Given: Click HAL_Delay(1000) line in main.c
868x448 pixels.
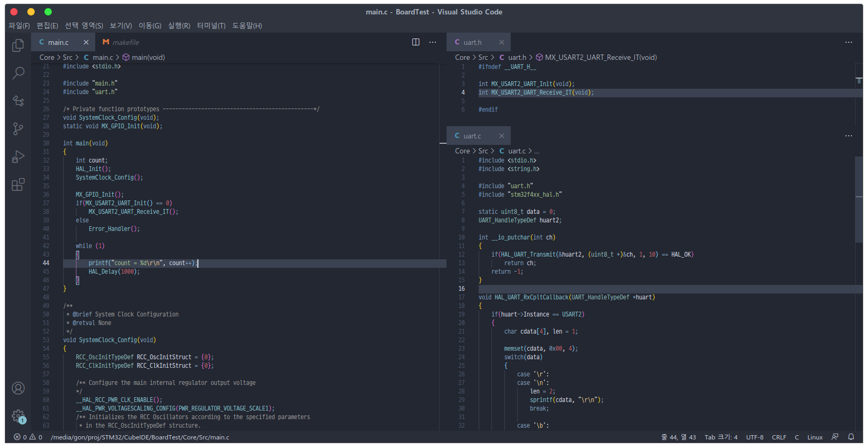Looking at the screenshot, I should pyautogui.click(x=114, y=272).
